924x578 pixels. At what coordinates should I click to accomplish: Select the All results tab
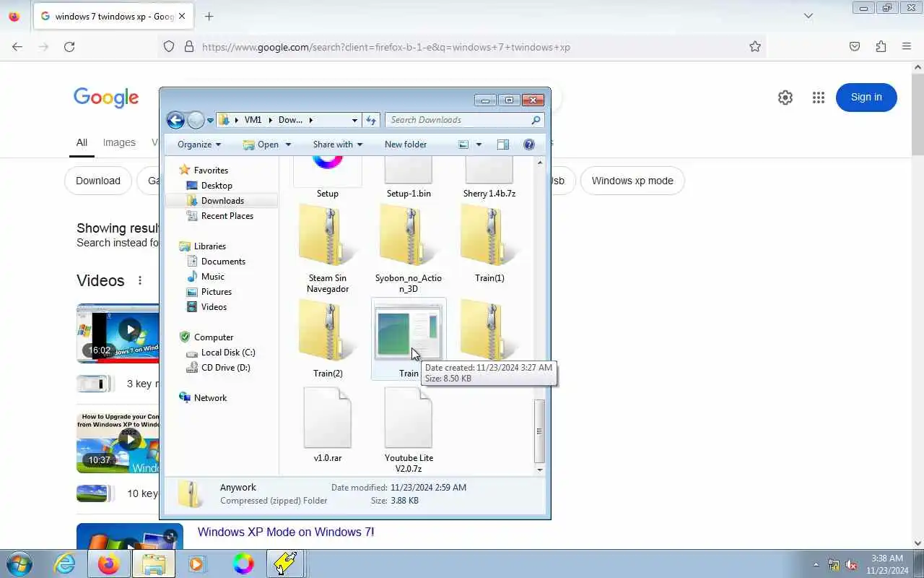pos(82,143)
